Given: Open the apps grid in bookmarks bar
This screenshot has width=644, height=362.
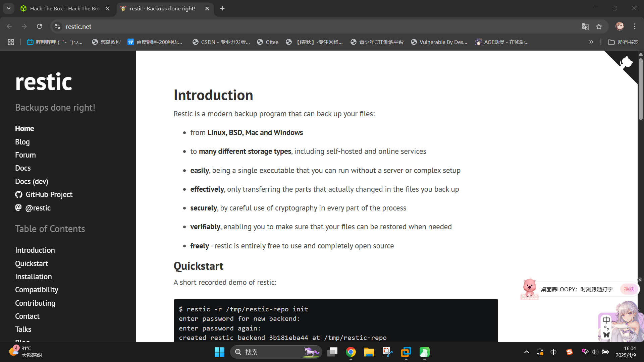Looking at the screenshot, I should tap(11, 42).
